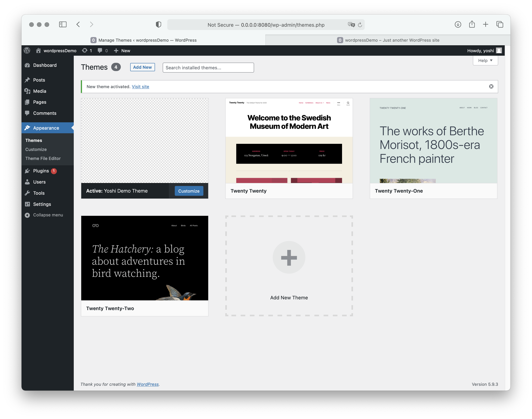The height and width of the screenshot is (419, 532).
Task: Open the Howdy, yoshi account menu
Action: [x=484, y=51]
